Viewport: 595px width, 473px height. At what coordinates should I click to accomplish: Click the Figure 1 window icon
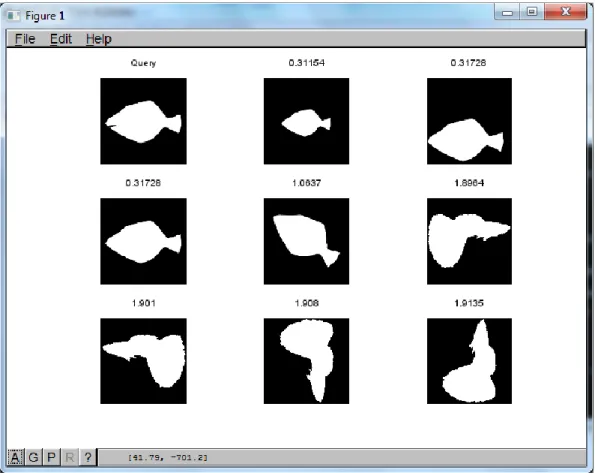(x=14, y=16)
